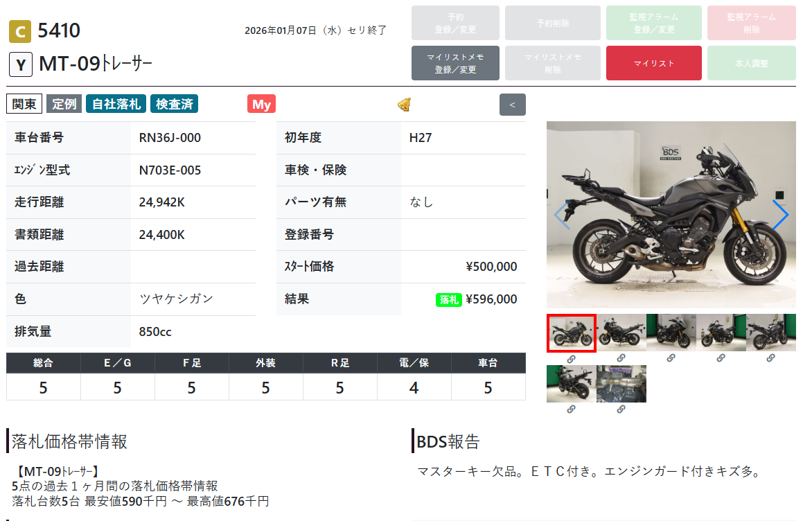Screen dimensions: 812x521
Task: Click link icon under fifth thumbnail
Action: pyautogui.click(x=770, y=358)
